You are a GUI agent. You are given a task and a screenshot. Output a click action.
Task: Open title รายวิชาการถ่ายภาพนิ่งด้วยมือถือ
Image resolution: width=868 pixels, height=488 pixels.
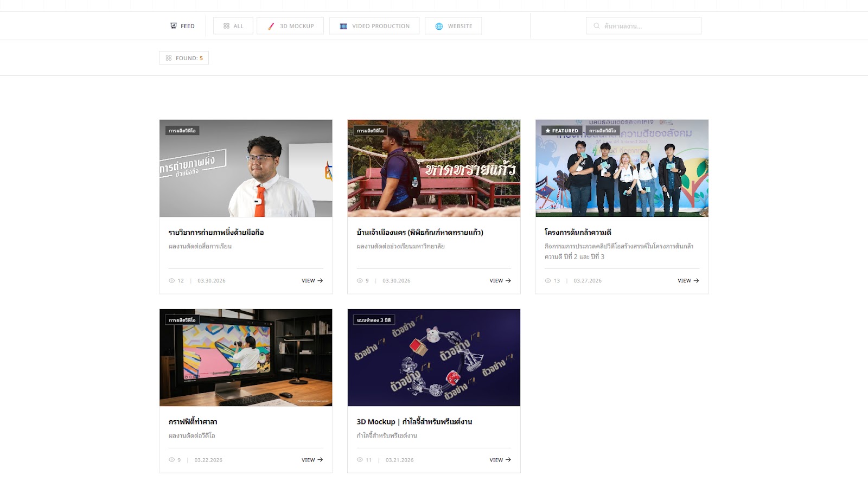216,232
